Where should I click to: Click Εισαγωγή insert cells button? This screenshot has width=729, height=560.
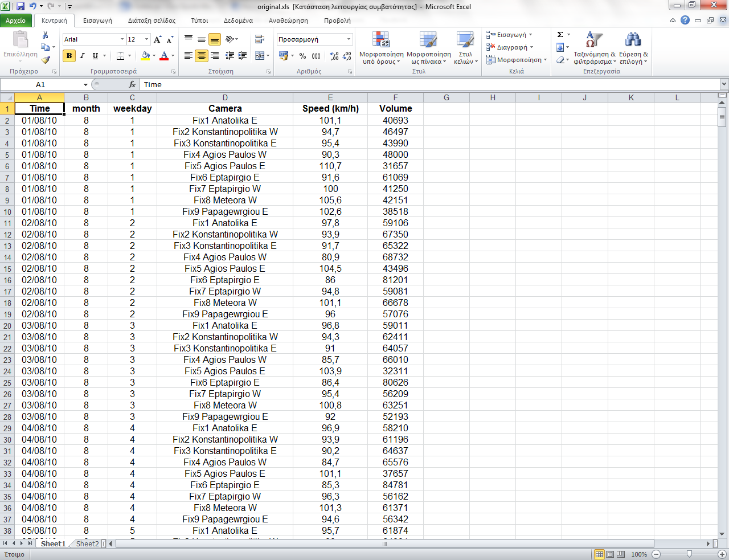(x=510, y=35)
